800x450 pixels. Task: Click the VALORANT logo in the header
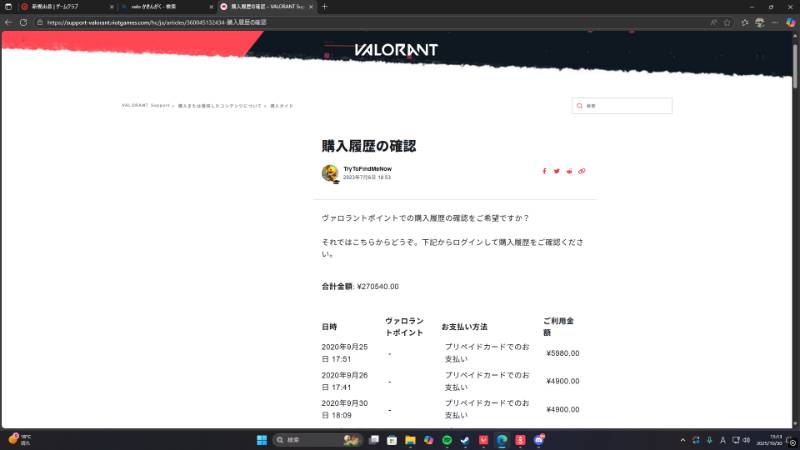click(396, 50)
